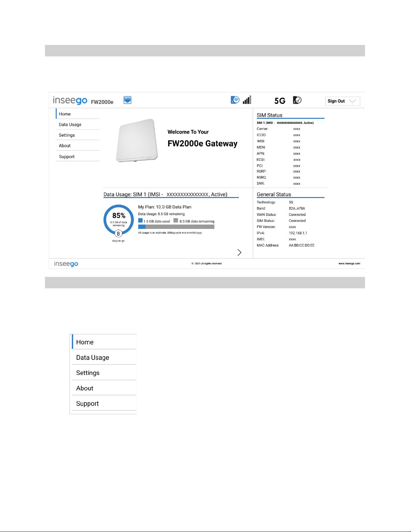Select Data Usage in the enlarged menu below

[104, 357]
